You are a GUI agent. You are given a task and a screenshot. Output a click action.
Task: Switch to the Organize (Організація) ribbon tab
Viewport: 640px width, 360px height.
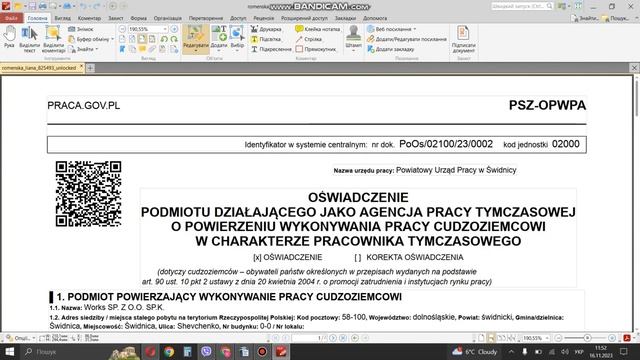point(168,18)
